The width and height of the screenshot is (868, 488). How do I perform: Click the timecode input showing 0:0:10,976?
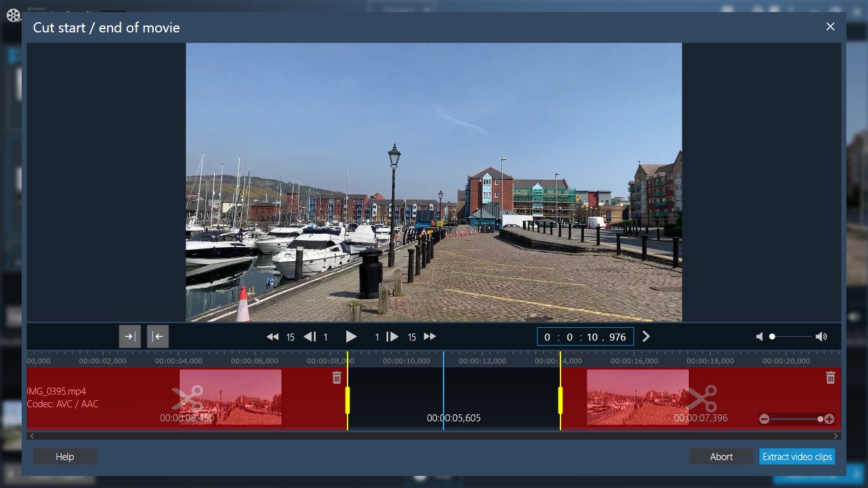(585, 337)
